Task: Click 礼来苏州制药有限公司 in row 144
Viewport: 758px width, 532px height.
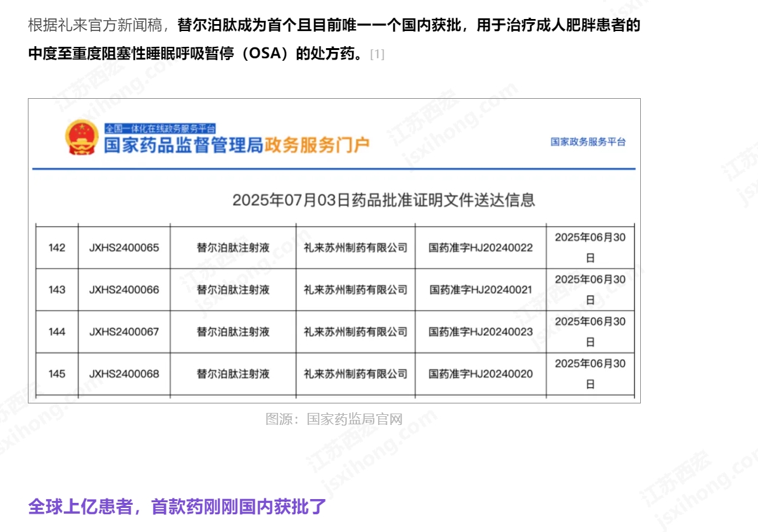Action: pyautogui.click(x=355, y=332)
